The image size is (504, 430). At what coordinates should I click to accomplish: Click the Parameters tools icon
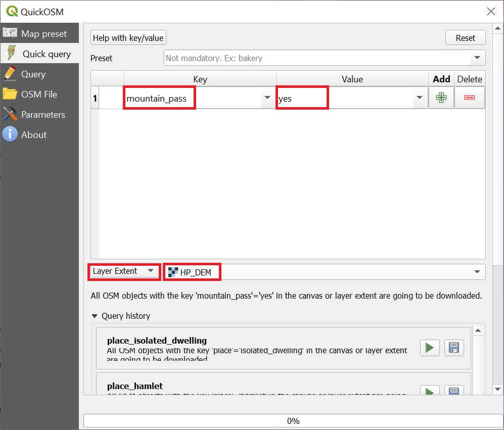coord(10,114)
